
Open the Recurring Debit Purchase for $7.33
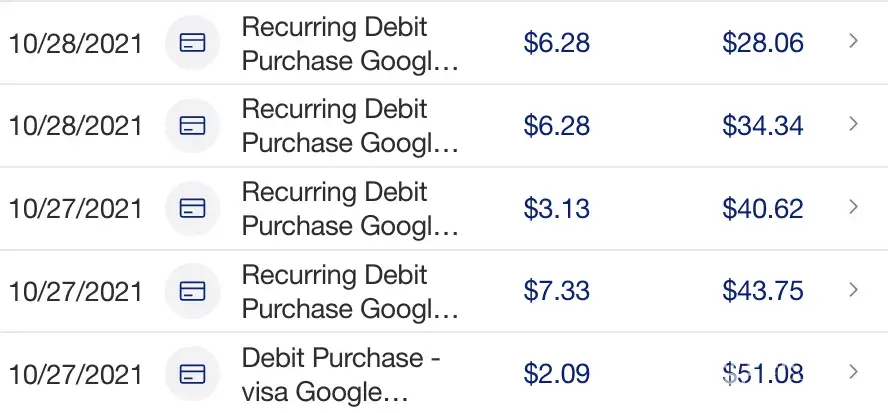click(349, 291)
